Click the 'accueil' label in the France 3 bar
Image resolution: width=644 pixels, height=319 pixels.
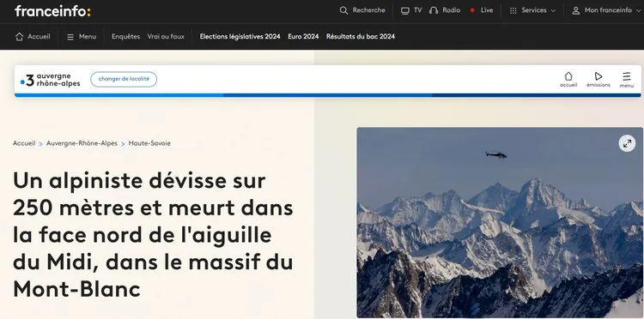click(568, 85)
